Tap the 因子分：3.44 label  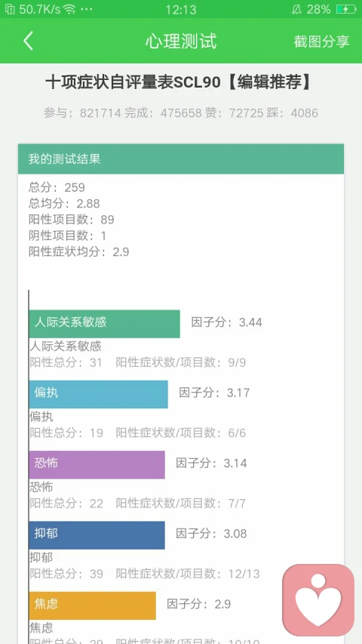226,322
